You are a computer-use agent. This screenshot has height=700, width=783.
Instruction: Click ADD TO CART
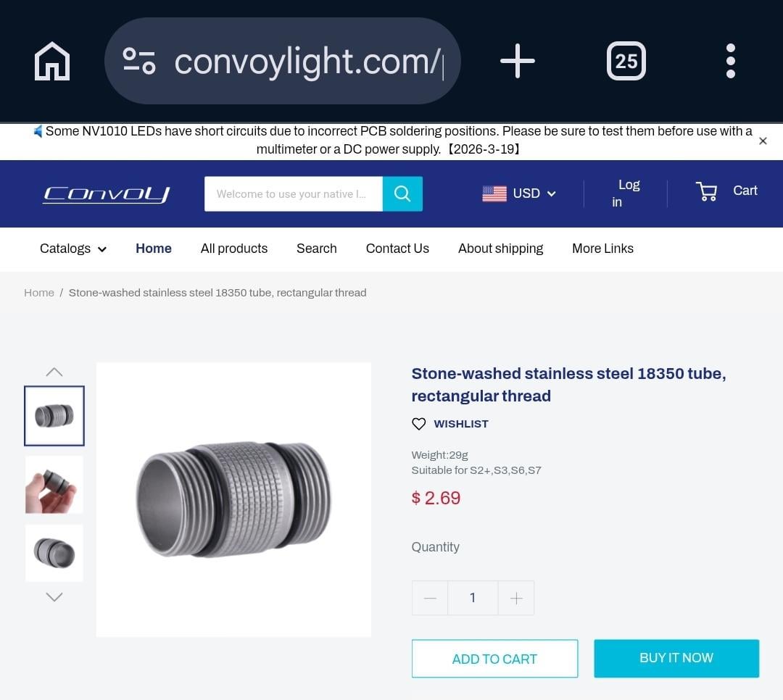pyautogui.click(x=494, y=659)
